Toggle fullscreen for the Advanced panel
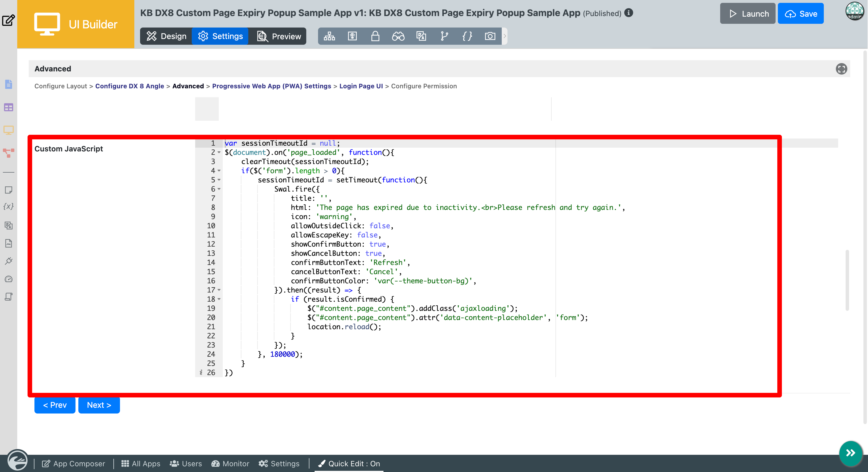868x472 pixels. (841, 69)
